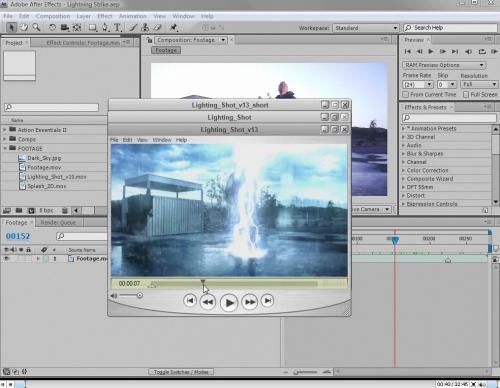Click the Toggle Switches / Modes button
The image size is (500, 388).
181,372
